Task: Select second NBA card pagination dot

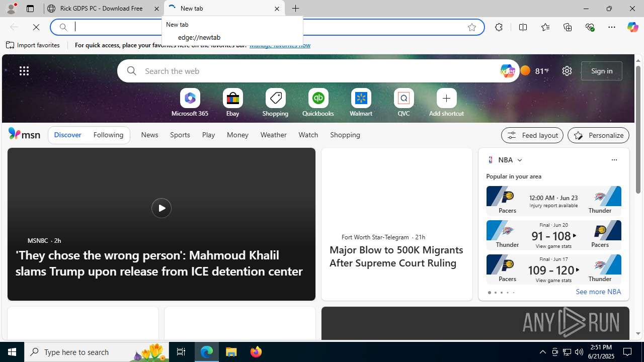Action: tap(495, 293)
